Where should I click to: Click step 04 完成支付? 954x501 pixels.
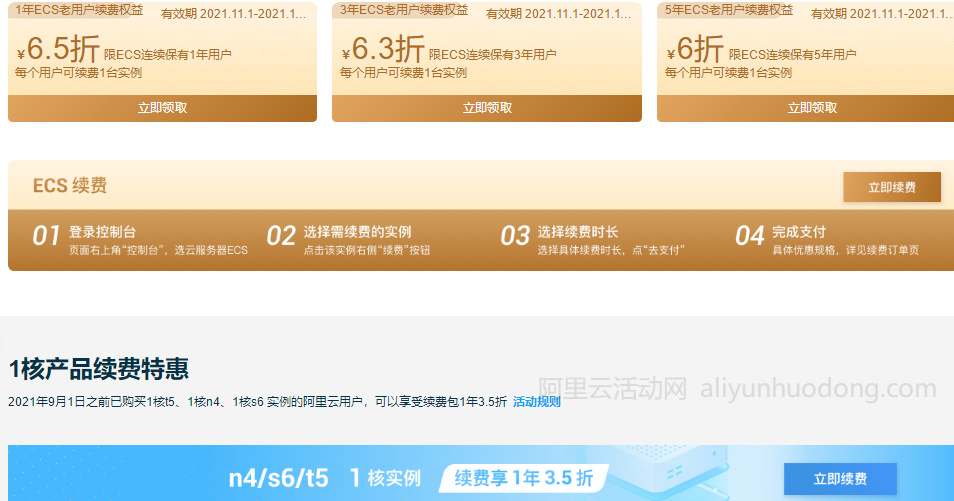pyautogui.click(x=827, y=239)
